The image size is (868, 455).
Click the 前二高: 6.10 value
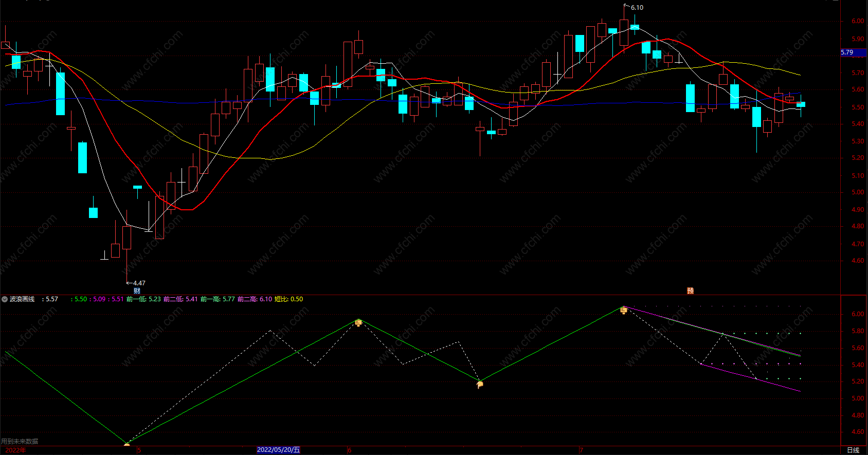click(255, 299)
